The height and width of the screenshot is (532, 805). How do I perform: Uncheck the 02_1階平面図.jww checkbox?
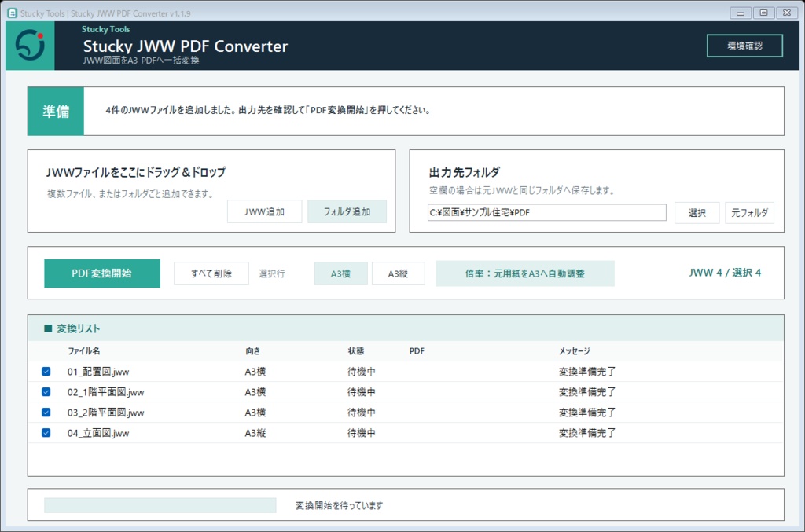pyautogui.click(x=46, y=392)
